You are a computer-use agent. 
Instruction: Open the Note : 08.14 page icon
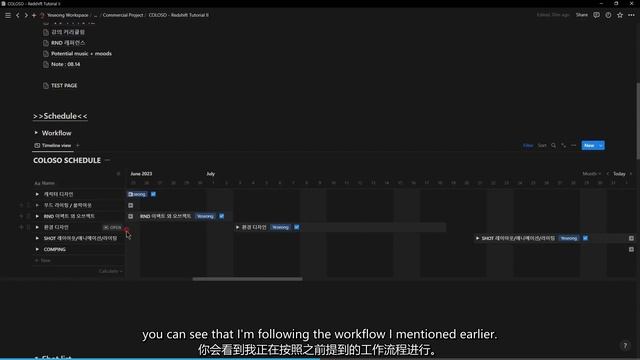[46, 64]
